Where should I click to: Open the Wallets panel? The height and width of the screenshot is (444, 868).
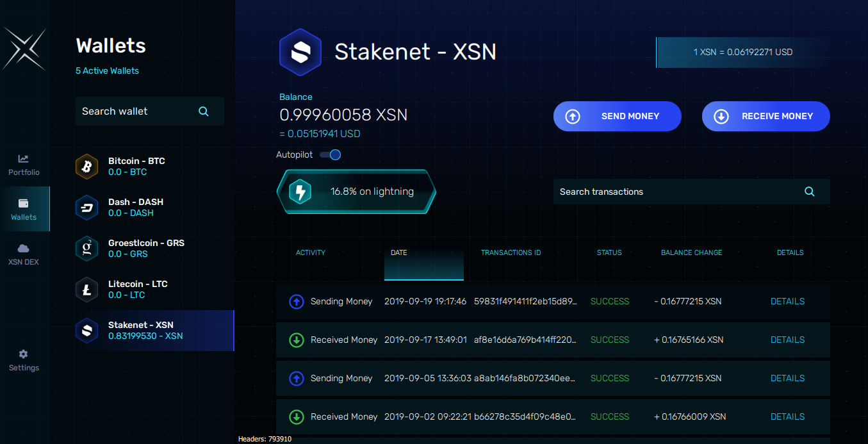tap(24, 209)
